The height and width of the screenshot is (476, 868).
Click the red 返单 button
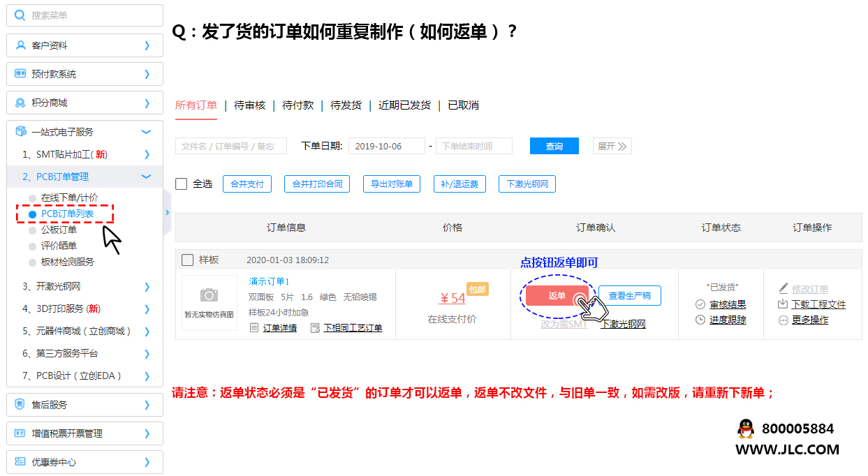557,295
